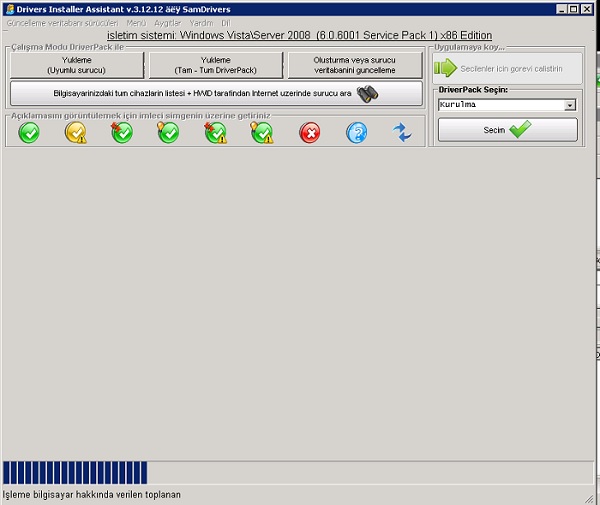Open the Dil language menu

[x=226, y=23]
